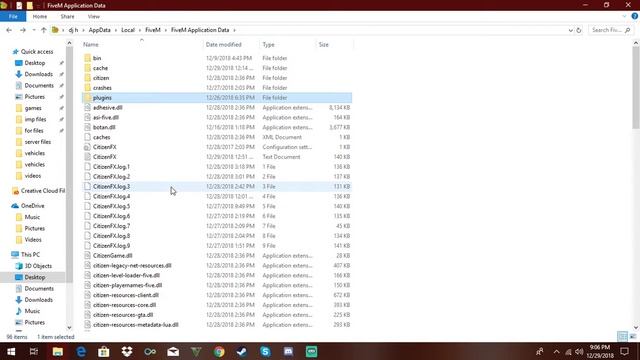Click the file list vertical scrollbar
This screenshot has height=360, width=640.
pyautogui.click(x=636, y=88)
